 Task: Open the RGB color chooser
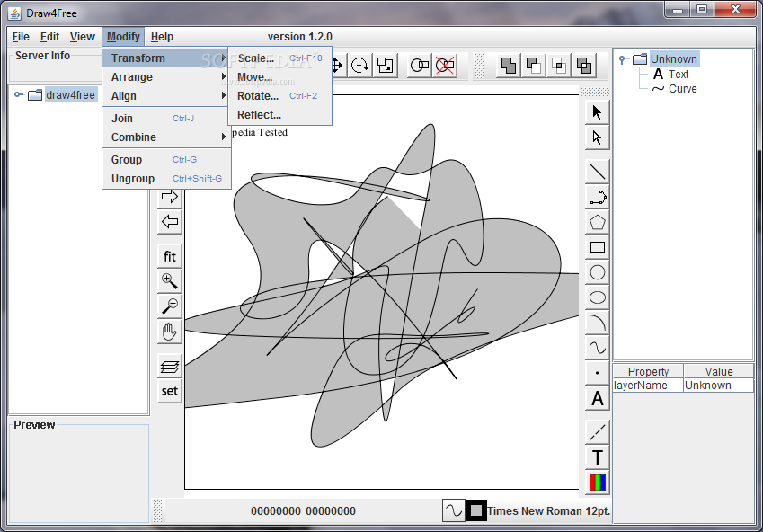[x=597, y=483]
